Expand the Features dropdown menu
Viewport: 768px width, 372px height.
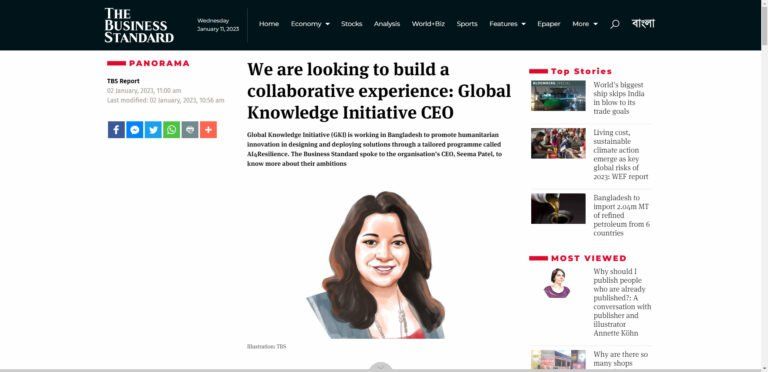click(507, 24)
